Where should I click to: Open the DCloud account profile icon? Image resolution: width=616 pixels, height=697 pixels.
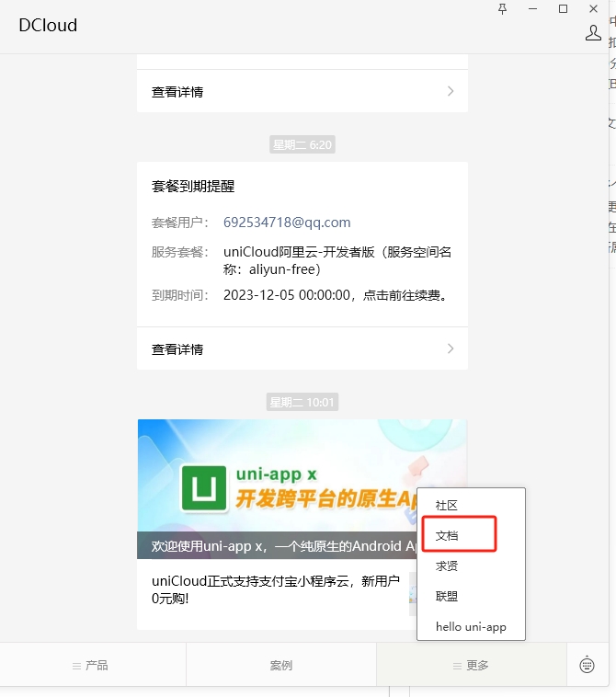pyautogui.click(x=593, y=33)
